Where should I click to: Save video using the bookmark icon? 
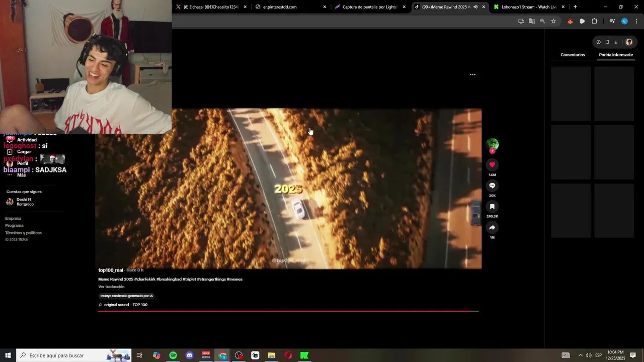[x=492, y=207]
